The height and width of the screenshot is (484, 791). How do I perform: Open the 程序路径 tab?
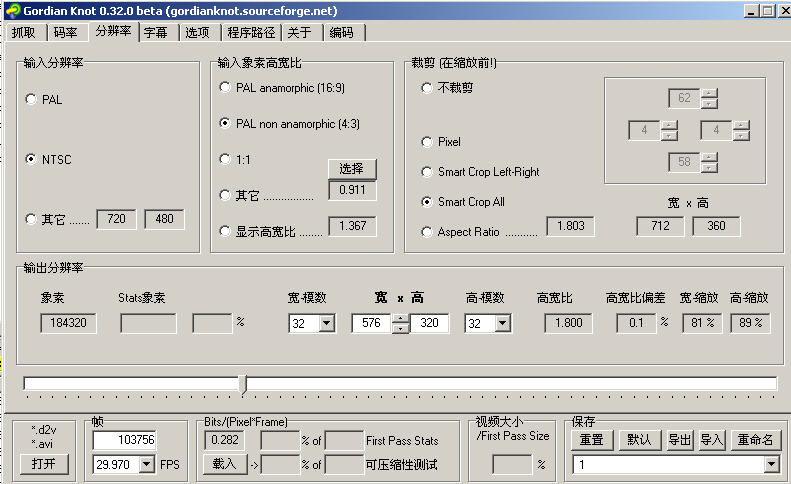[251, 33]
